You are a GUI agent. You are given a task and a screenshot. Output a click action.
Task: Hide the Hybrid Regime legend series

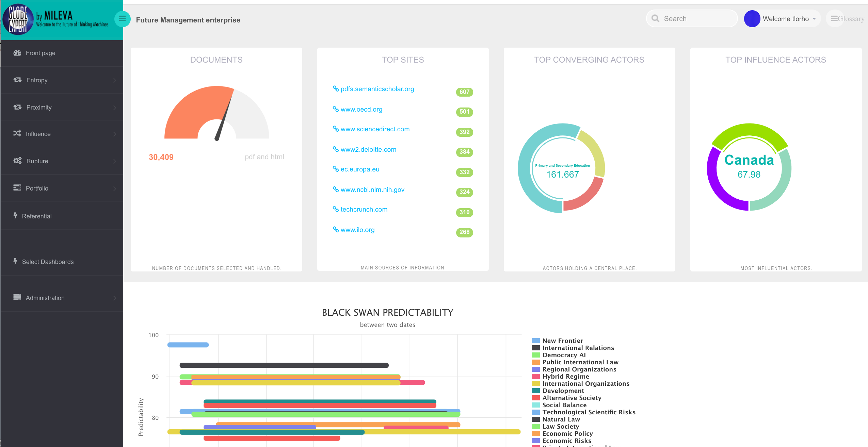565,376
